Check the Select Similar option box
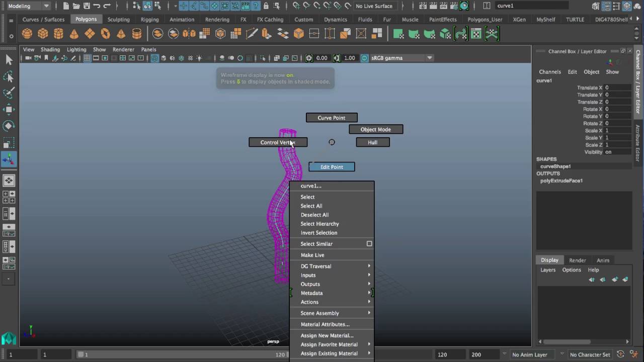This screenshot has height=362, width=644. (x=369, y=244)
